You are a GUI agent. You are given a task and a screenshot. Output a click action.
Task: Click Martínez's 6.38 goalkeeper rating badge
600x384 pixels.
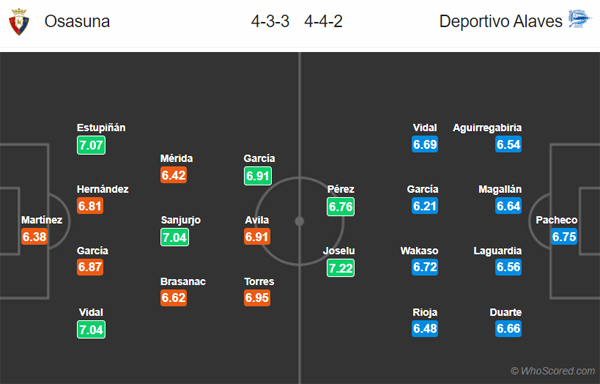pyautogui.click(x=34, y=236)
